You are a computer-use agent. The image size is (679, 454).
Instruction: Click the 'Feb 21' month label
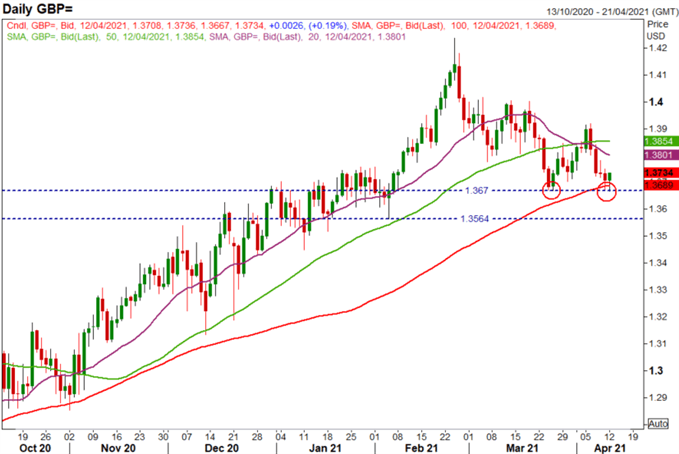point(421,448)
